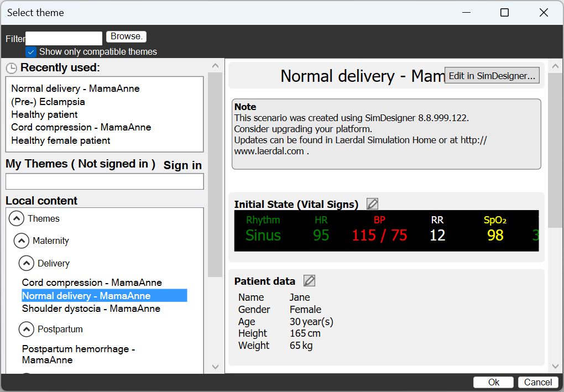Collapse the Themes tree node
The image size is (564, 392).
pyautogui.click(x=17, y=218)
